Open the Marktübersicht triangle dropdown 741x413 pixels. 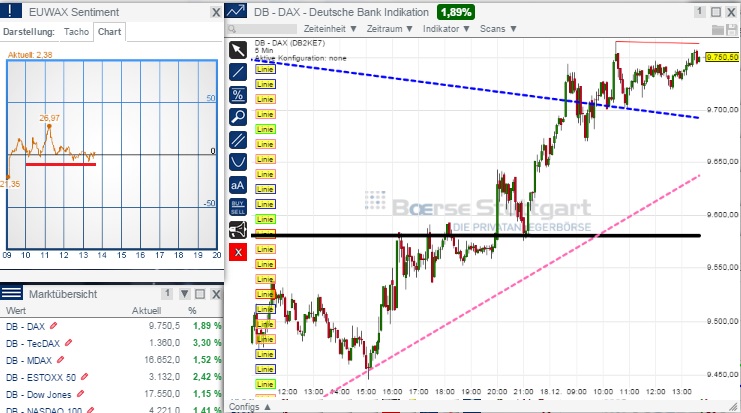pyautogui.click(x=184, y=294)
